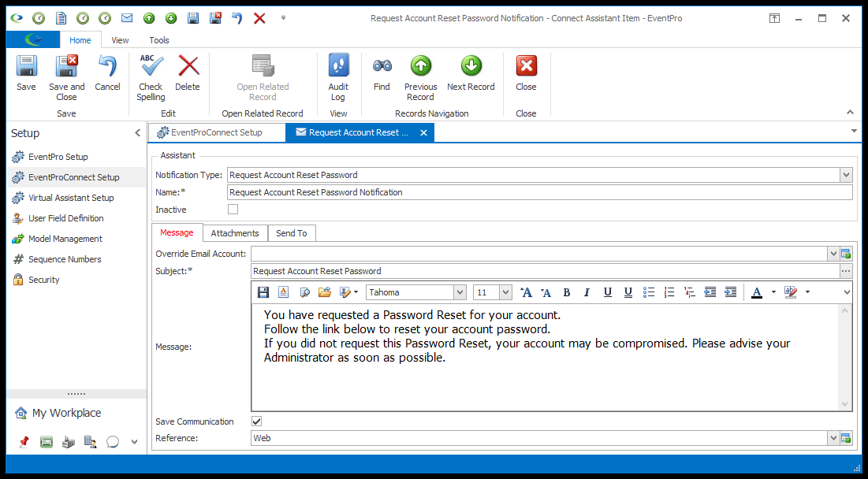Click the Delete red X ribbon button

188,73
